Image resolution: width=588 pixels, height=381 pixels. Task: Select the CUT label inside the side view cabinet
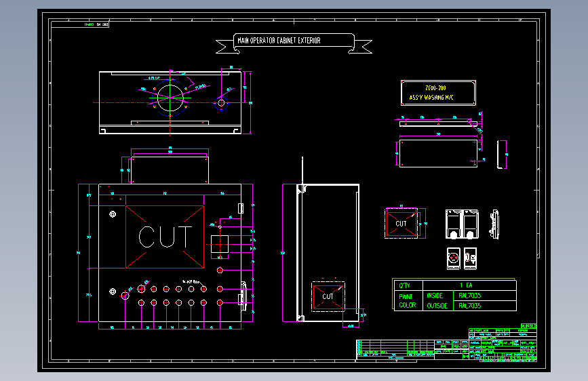tap(328, 297)
